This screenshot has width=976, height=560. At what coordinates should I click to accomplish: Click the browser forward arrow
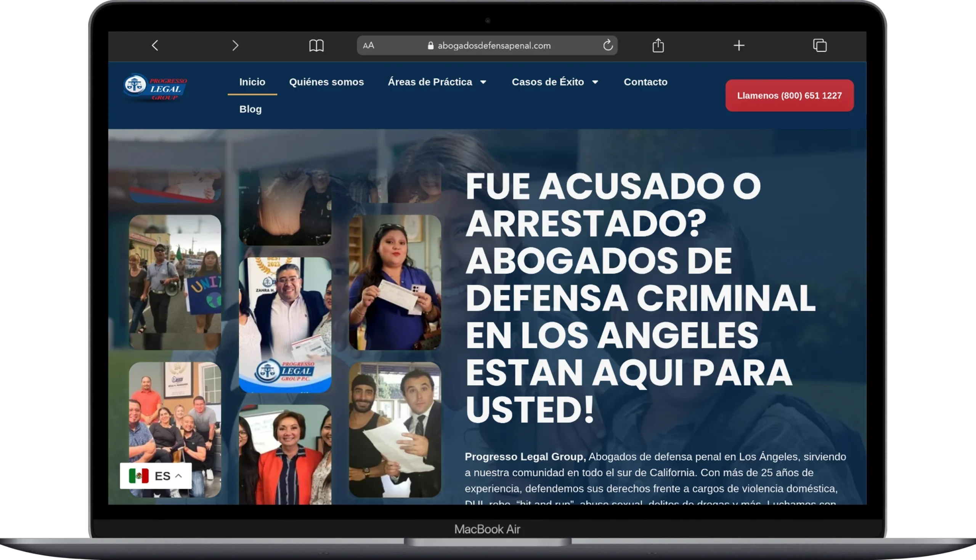(235, 46)
